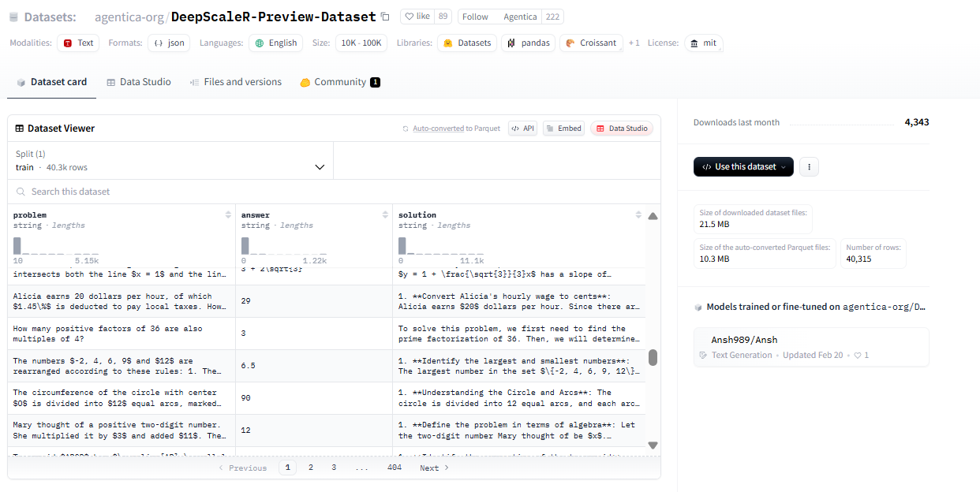Click the solution column length histogram
980x492 pixels.
[x=440, y=245]
